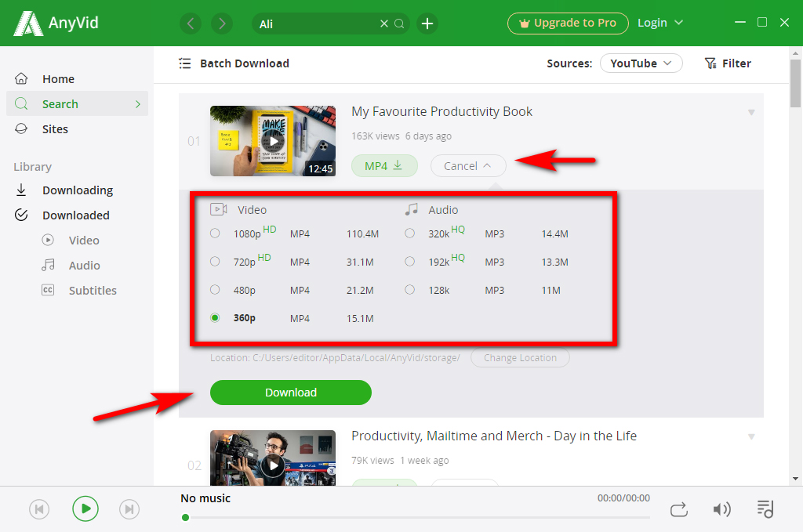This screenshot has width=803, height=532.
Task: Click the AnyVid logo icon
Action: 27,24
